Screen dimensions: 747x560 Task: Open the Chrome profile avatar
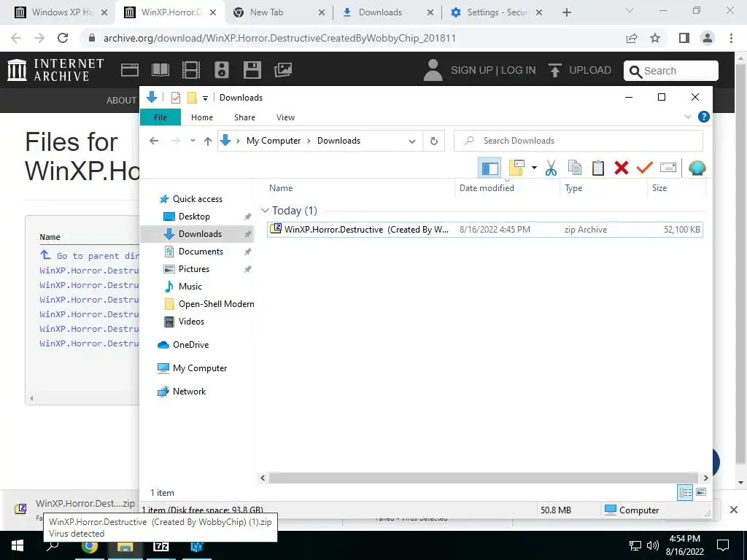pyautogui.click(x=708, y=38)
